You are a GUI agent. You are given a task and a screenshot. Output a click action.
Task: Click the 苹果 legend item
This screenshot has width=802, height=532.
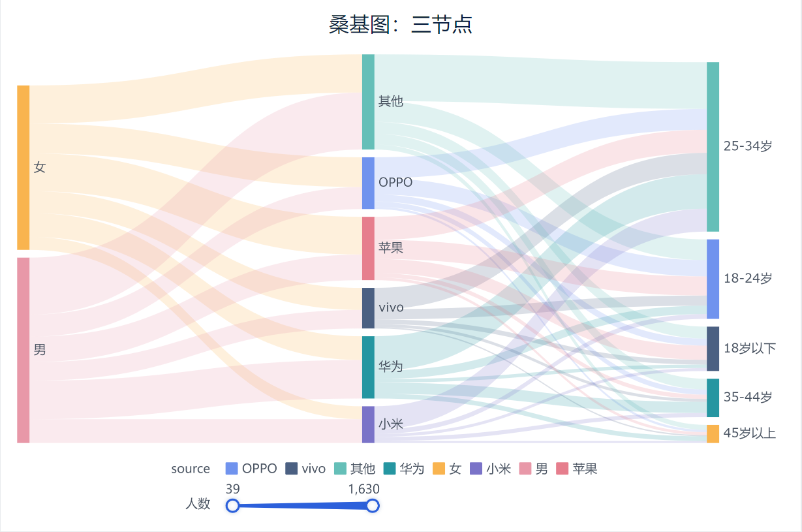(x=563, y=469)
